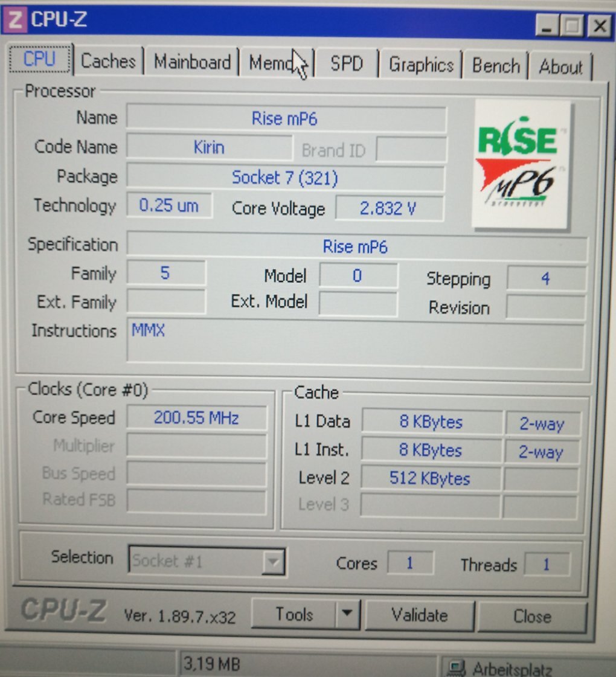Open the About tab

coord(560,67)
